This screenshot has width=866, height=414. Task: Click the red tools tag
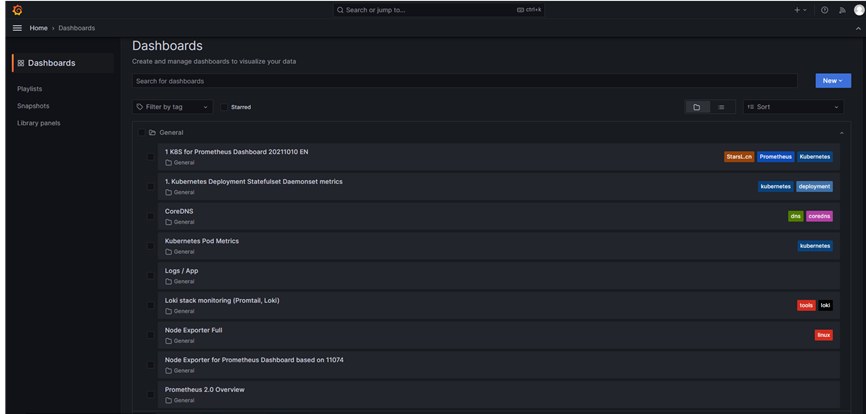806,305
